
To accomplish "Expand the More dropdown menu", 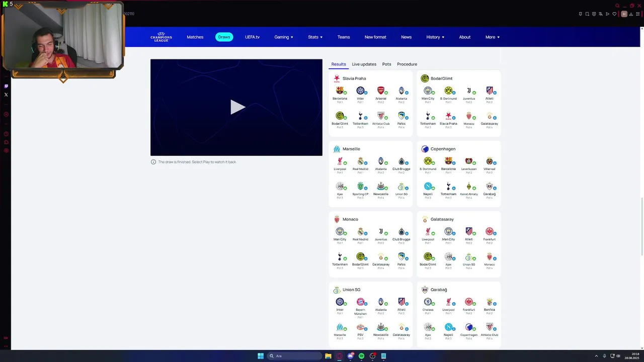I will [493, 37].
